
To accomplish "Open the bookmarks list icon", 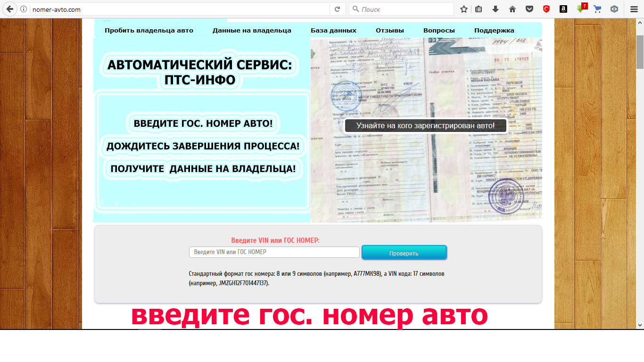I will tap(479, 9).
